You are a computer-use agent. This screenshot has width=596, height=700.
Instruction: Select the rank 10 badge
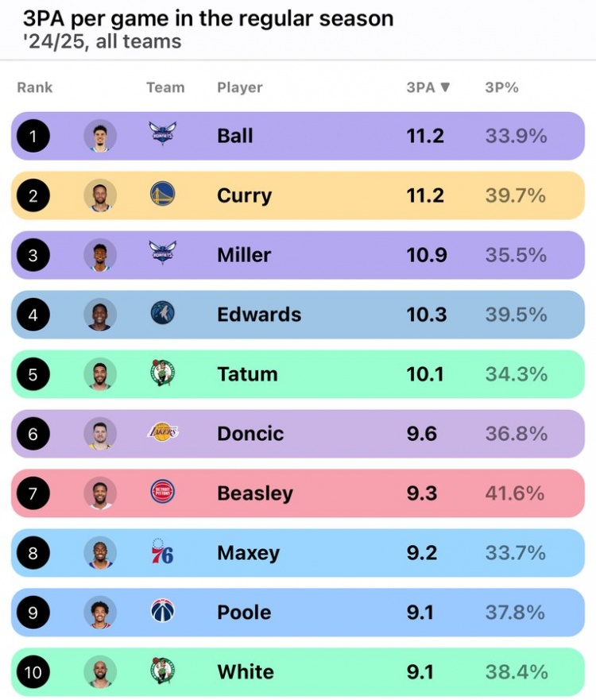[x=33, y=672]
